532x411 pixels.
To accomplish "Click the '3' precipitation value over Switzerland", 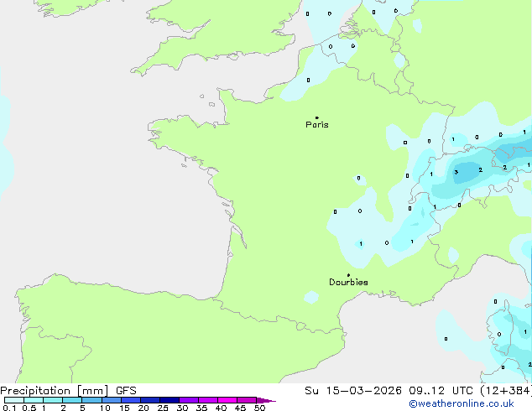I will click(x=456, y=172).
